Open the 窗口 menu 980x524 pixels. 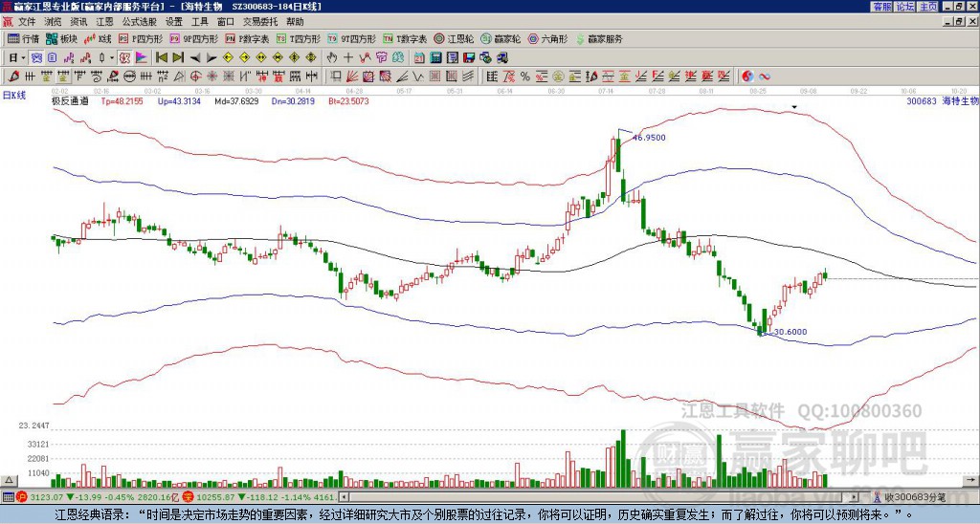tap(226, 22)
